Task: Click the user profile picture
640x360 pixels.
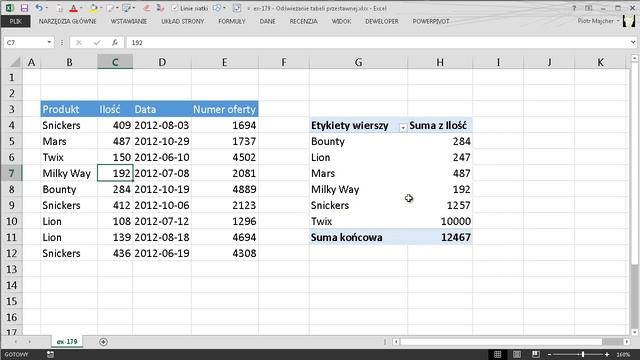Action: (x=629, y=21)
